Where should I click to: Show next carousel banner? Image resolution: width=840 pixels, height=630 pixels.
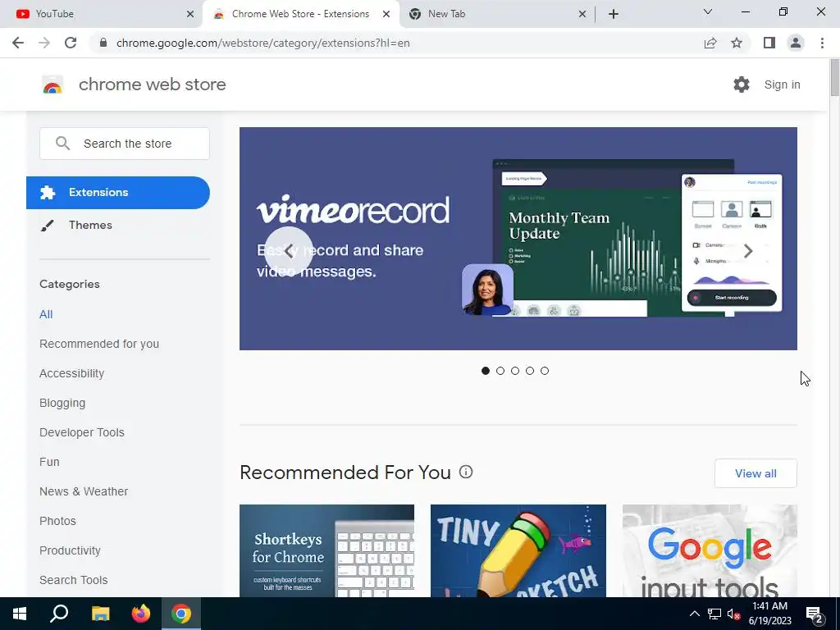click(748, 251)
